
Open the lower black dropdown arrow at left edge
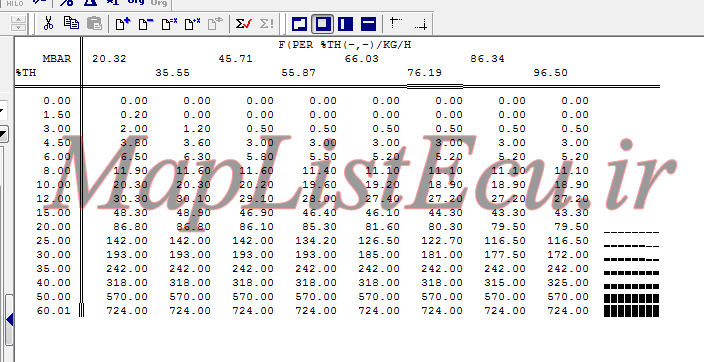pos(3,134)
